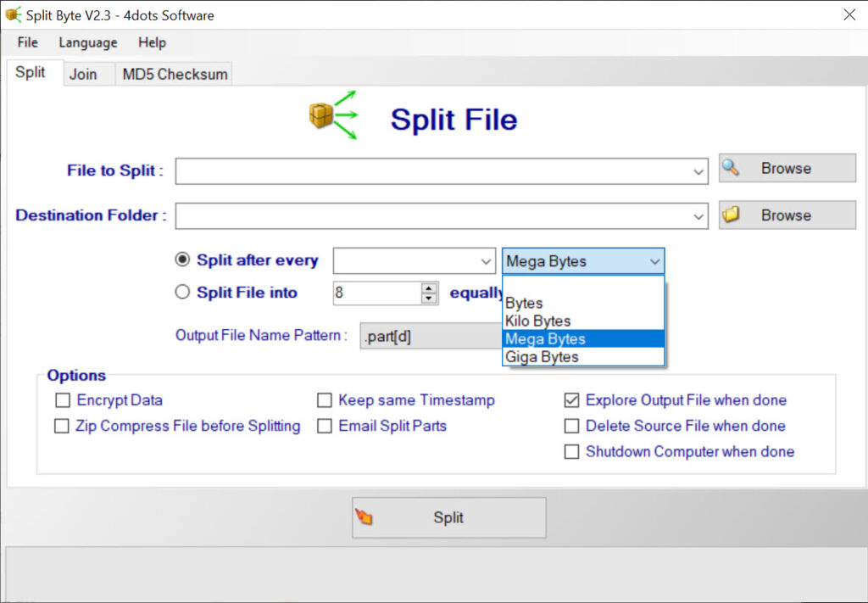This screenshot has width=868, height=603.
Task: Choose Giga Bytes from the unit list
Action: point(583,356)
